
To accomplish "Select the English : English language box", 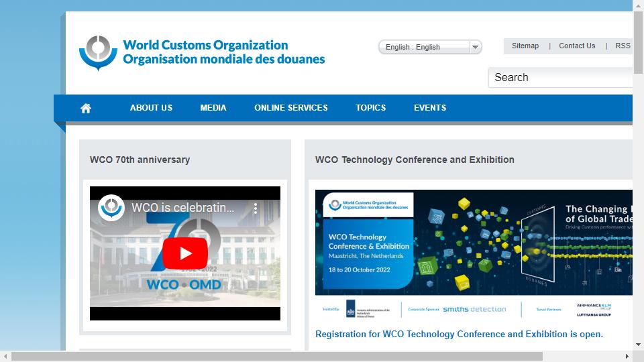I will pyautogui.click(x=430, y=47).
